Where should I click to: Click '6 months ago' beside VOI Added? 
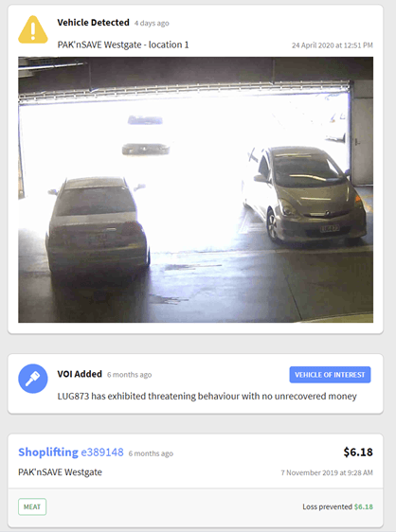tap(129, 375)
